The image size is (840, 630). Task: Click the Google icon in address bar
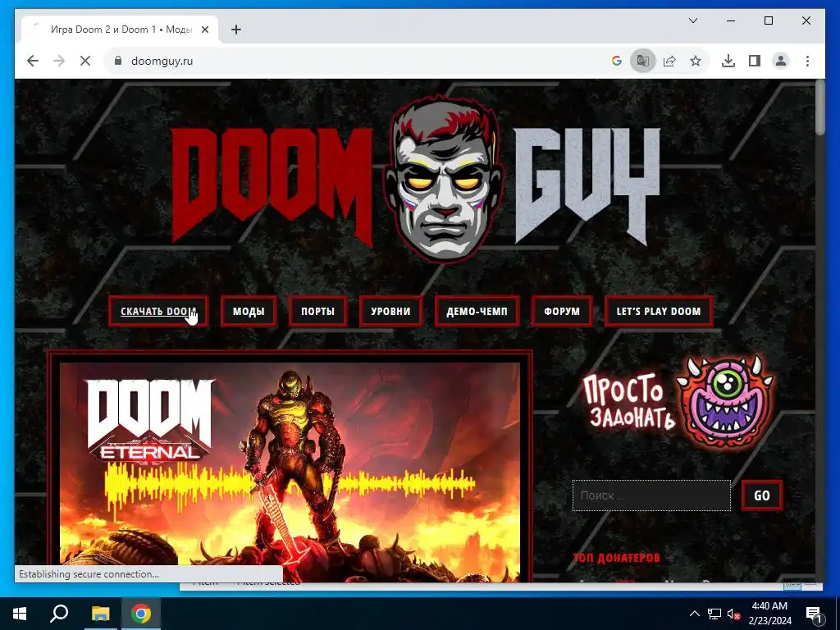coord(617,61)
